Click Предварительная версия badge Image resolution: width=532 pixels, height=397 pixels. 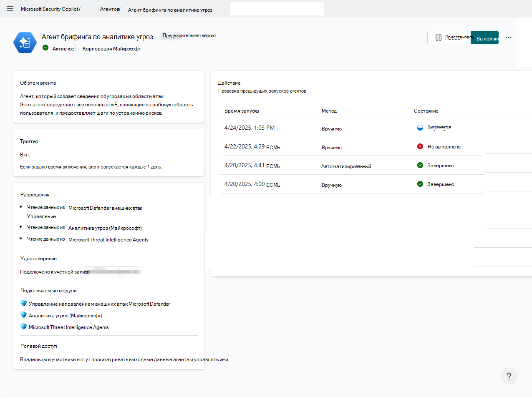189,36
